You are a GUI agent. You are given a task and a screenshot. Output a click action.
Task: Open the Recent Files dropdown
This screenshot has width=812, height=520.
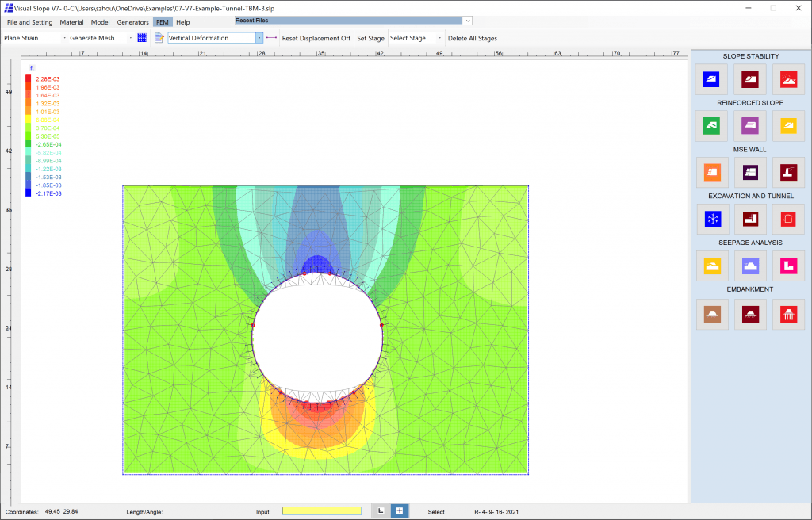pos(468,21)
